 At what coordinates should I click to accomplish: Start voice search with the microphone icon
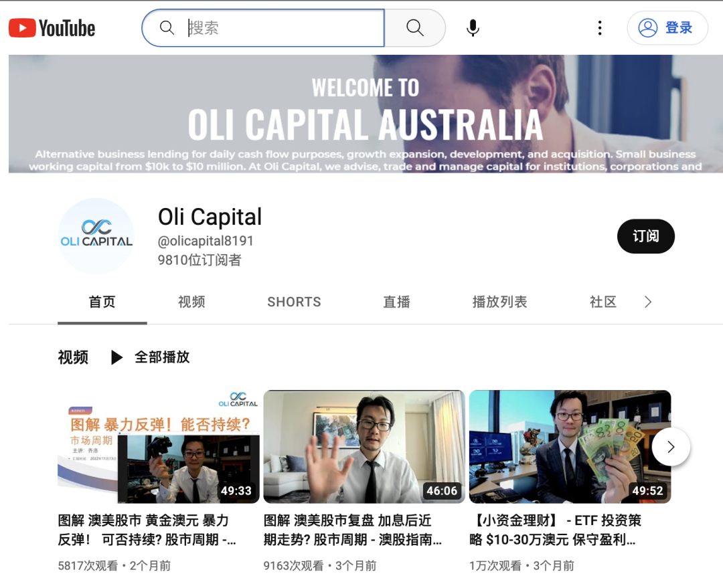473,28
